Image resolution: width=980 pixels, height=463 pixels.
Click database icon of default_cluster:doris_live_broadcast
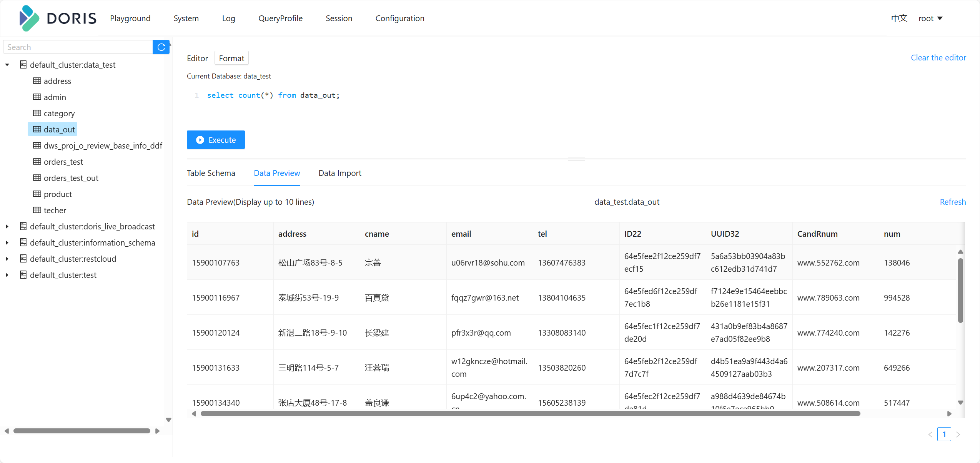pos(23,226)
